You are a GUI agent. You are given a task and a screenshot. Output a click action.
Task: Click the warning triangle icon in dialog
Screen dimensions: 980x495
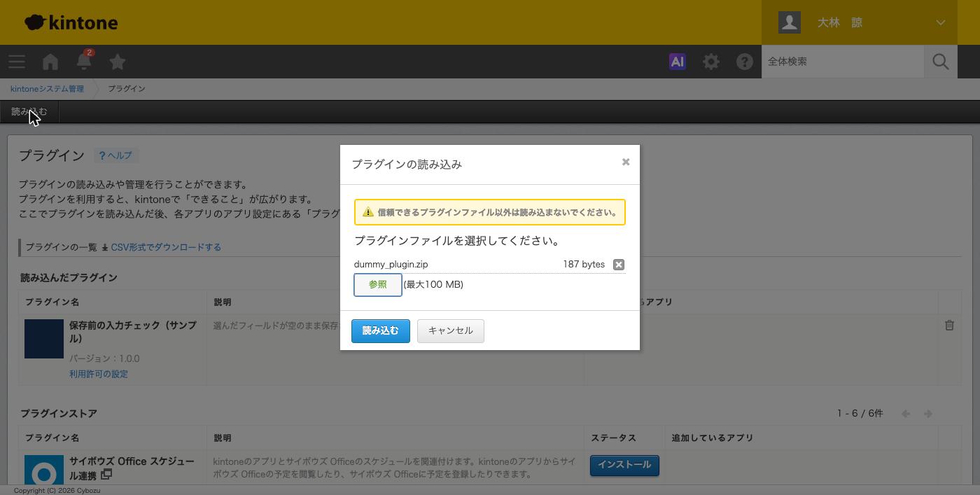coord(368,212)
